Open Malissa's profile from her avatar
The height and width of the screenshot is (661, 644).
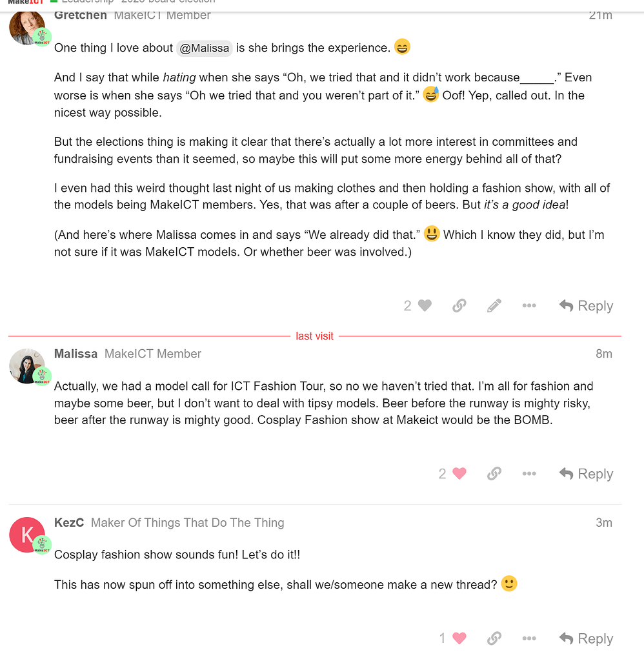[x=26, y=366]
